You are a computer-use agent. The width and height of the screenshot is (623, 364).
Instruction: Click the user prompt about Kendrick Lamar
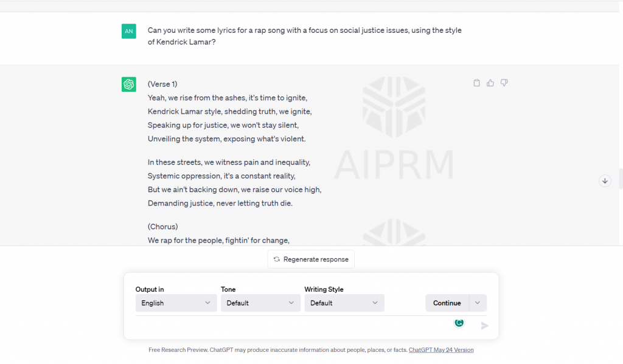point(304,36)
